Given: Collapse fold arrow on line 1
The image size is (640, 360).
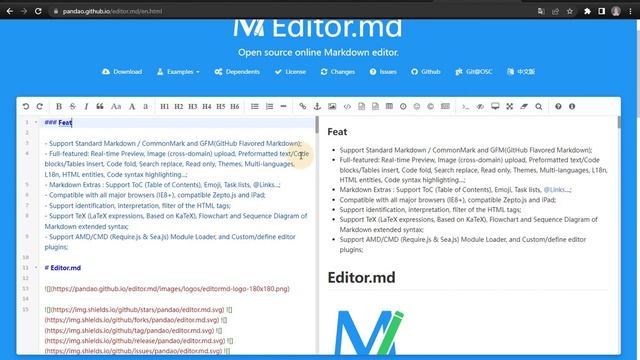Looking at the screenshot, I should [36, 122].
